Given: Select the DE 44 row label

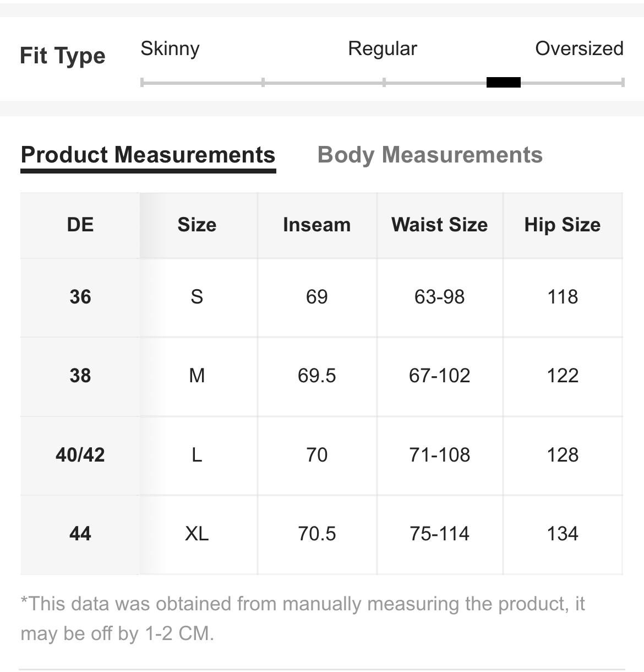Looking at the screenshot, I should [x=80, y=534].
